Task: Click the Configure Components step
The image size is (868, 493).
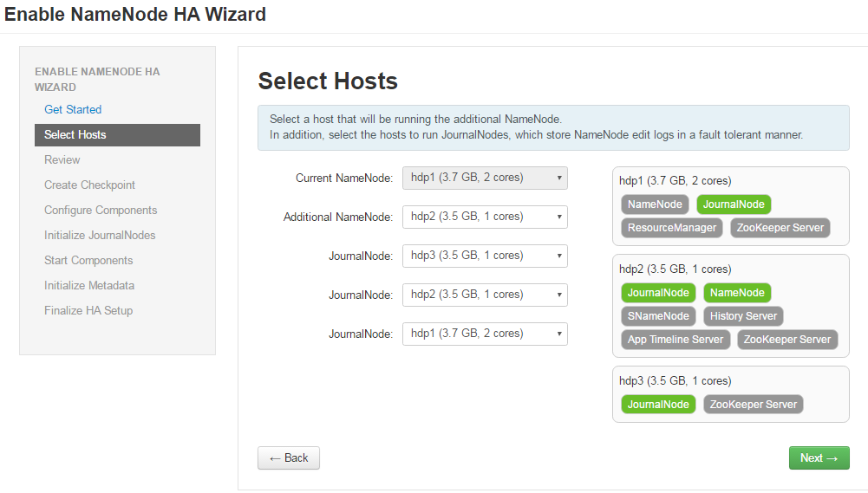Action: coord(101,211)
